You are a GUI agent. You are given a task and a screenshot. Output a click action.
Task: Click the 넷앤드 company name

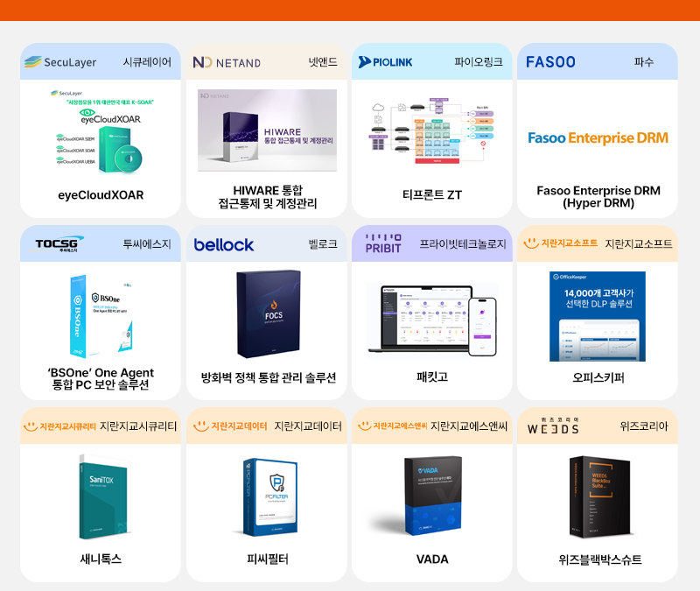pyautogui.click(x=323, y=62)
